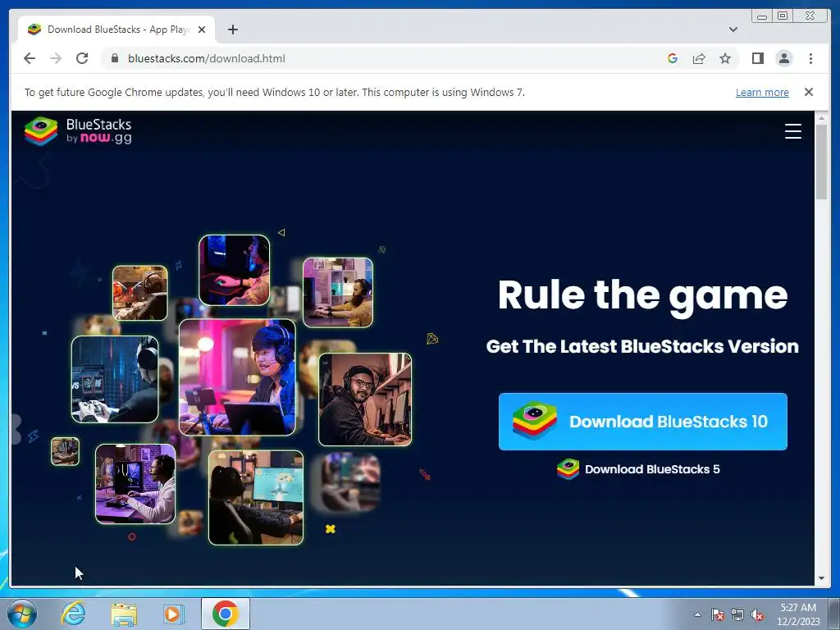Click the photo of gamer holding white controller
This screenshot has width=840, height=630.
pyautogui.click(x=115, y=379)
